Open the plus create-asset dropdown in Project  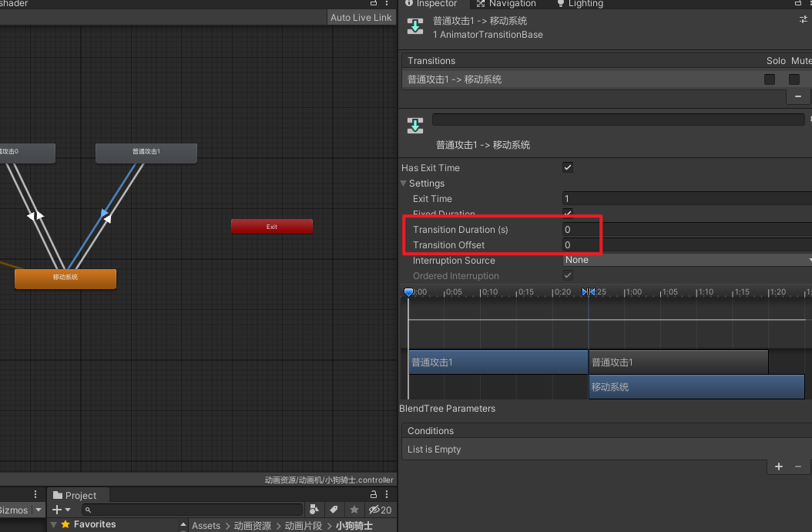(x=61, y=510)
